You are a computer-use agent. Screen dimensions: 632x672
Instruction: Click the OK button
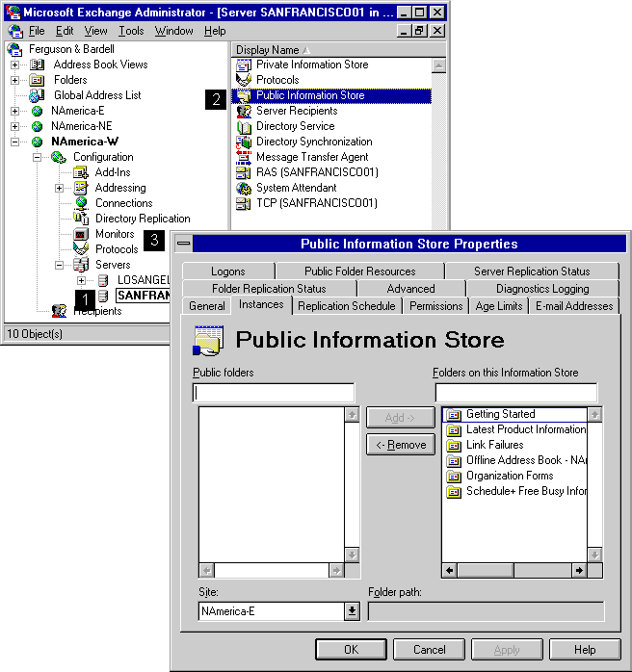coord(351,650)
